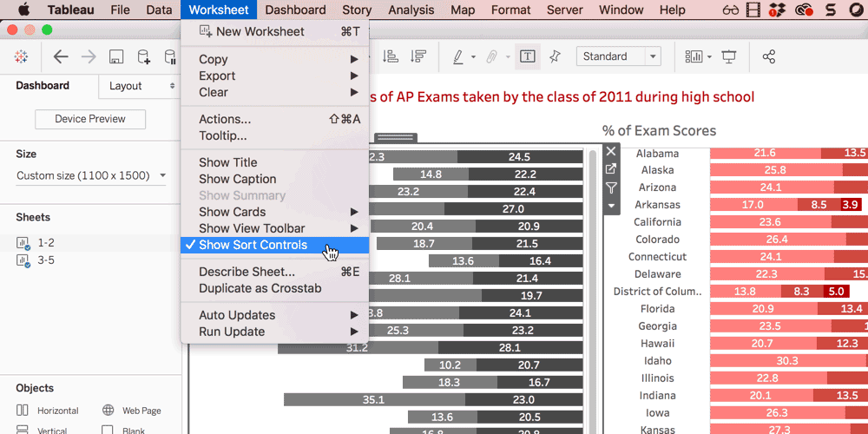868x434 pixels.
Task: Open the Show Me chart icon
Action: pyautogui.click(x=694, y=56)
